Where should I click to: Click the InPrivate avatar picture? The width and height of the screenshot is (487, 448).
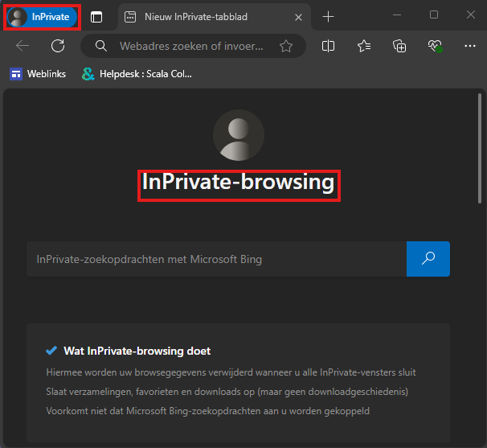(239, 135)
